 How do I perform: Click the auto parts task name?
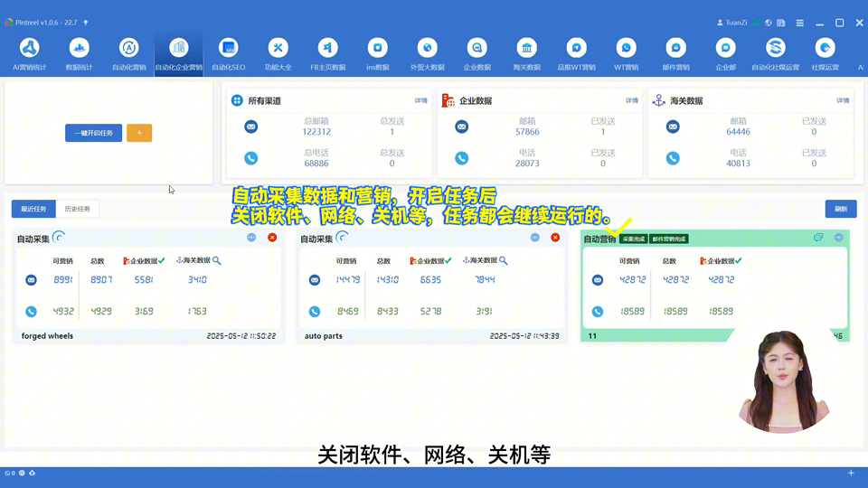pyautogui.click(x=324, y=336)
